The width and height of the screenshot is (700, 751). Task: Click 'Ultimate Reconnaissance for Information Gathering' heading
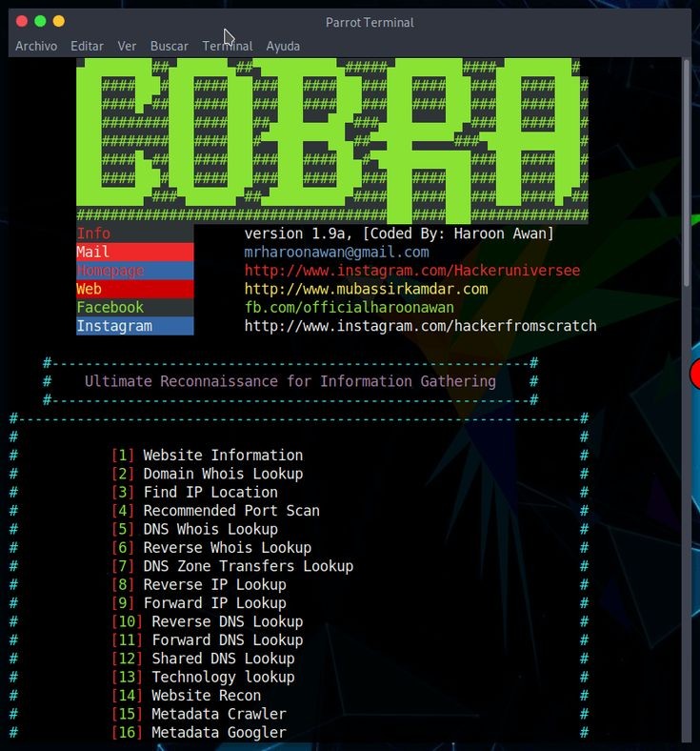tap(290, 381)
